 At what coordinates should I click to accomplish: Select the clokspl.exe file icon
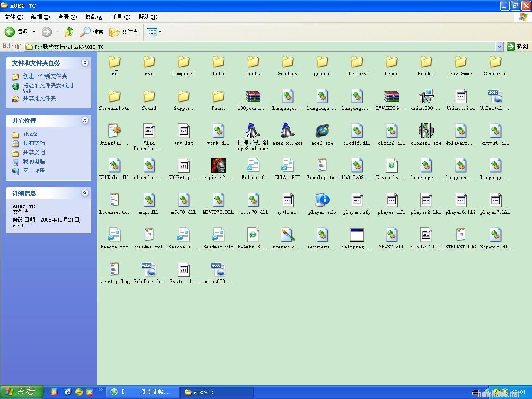(x=426, y=131)
